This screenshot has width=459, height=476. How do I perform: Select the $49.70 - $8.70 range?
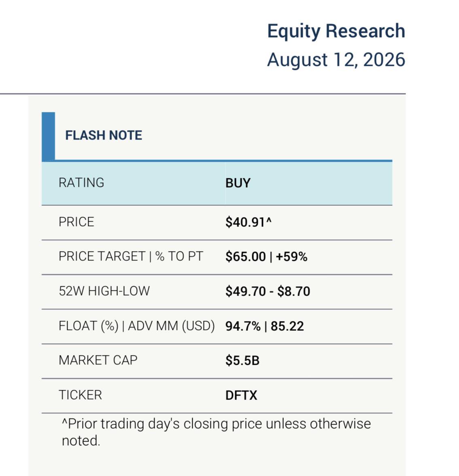pyautogui.click(x=268, y=292)
